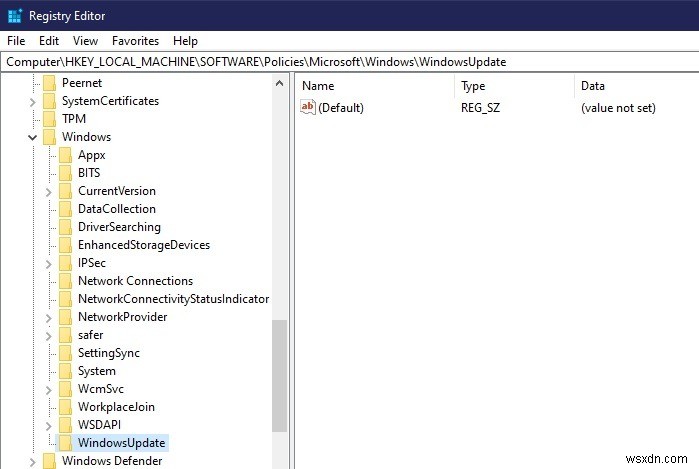Expand the NetworkProvider key
Image resolution: width=699 pixels, height=469 pixels.
click(49, 318)
